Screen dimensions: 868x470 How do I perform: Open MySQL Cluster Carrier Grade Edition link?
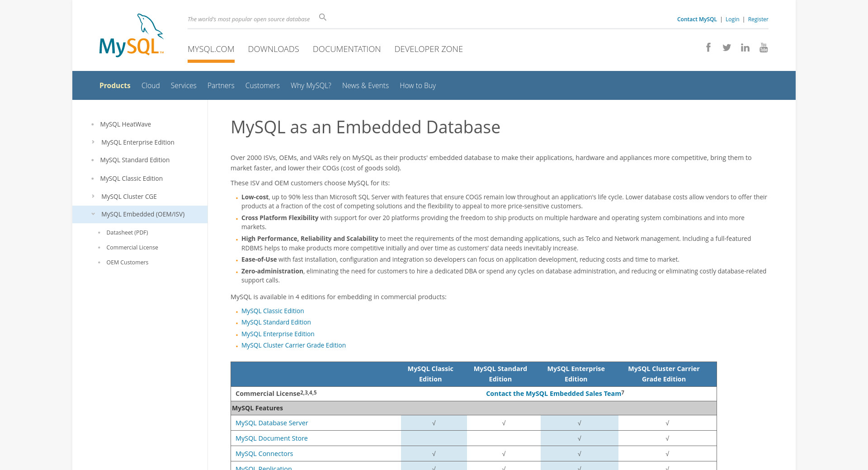point(293,345)
